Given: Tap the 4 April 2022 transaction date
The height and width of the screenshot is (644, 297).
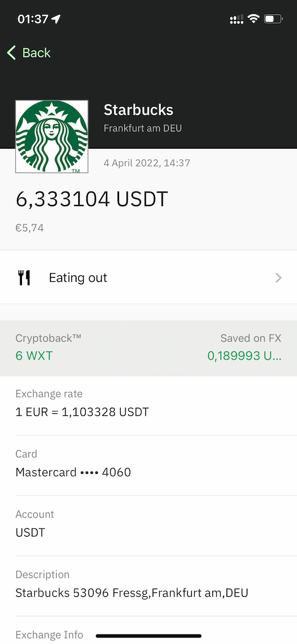Looking at the screenshot, I should point(147,163).
